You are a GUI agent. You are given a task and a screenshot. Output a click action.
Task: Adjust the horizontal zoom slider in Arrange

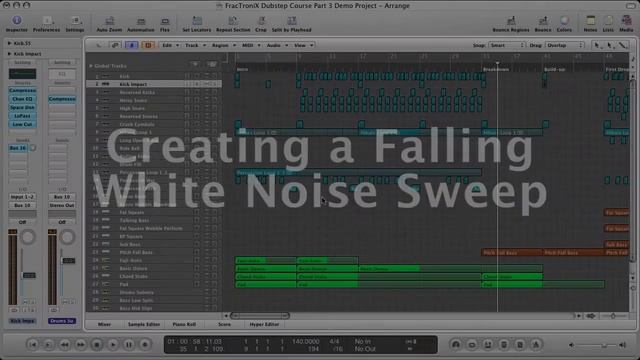click(613, 316)
